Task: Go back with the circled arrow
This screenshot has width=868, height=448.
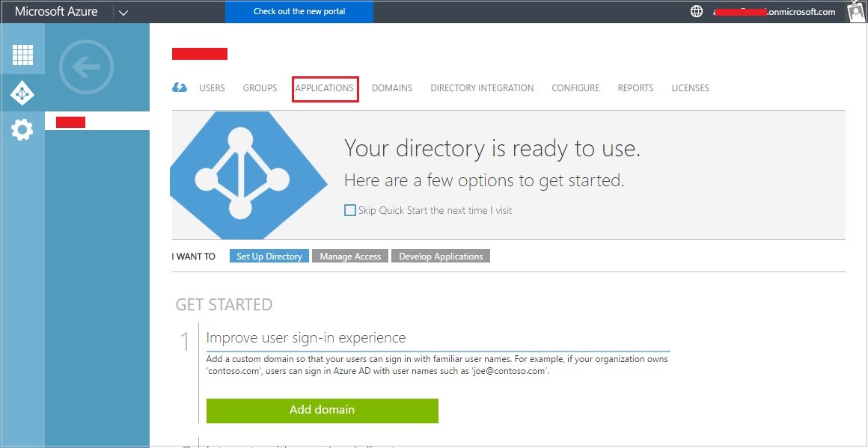Action: pos(86,67)
